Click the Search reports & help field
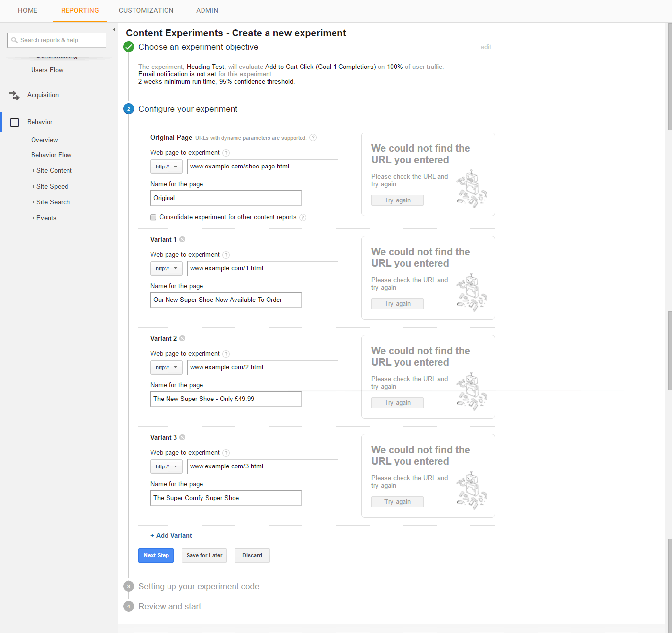This screenshot has height=633, width=672. (57, 40)
